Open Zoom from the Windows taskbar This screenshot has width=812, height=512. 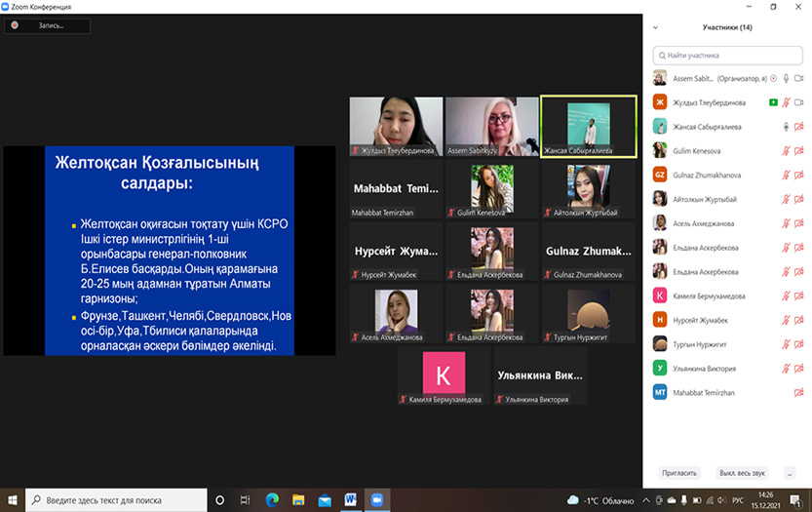click(375, 499)
